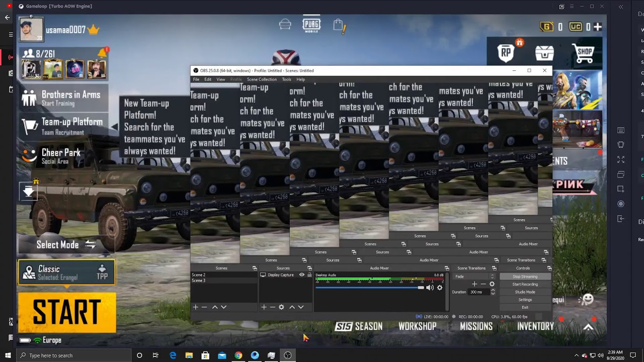Open the Royale Pass RP icon
This screenshot has height=362, width=644.
(x=506, y=52)
